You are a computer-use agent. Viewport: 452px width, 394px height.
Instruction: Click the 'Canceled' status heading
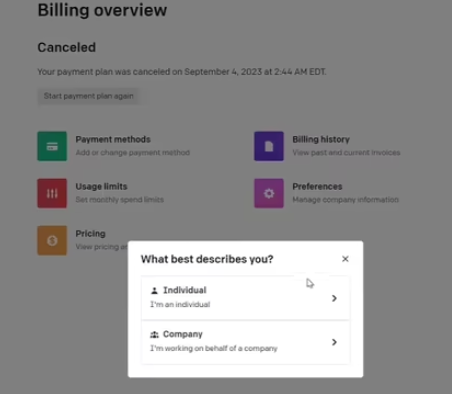pyautogui.click(x=67, y=47)
